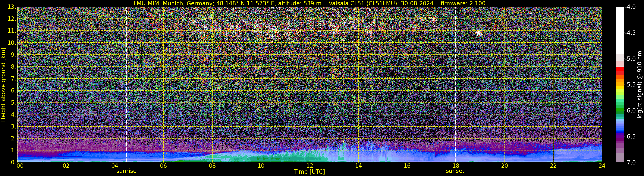Click the y-axis tick label '10.'
The height and width of the screenshot is (176, 644).
click(12, 43)
